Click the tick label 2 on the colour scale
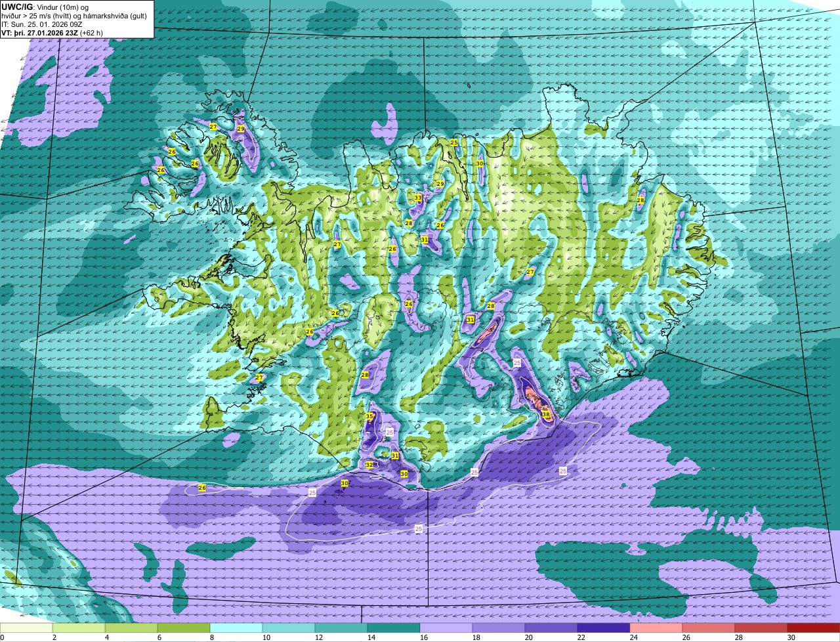Image resolution: width=840 pixels, height=642 pixels. pos(54,637)
